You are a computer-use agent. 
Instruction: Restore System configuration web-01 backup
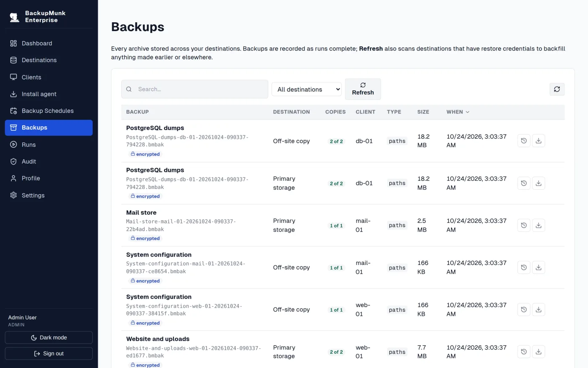click(x=524, y=310)
